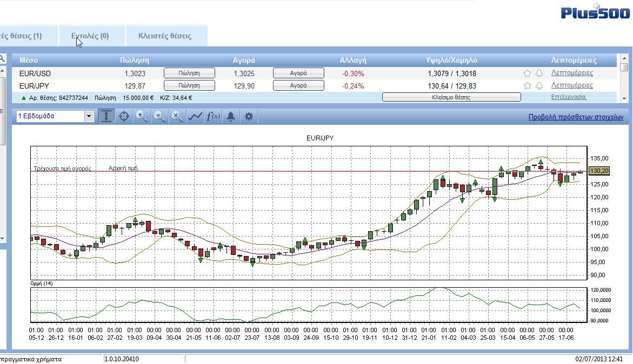This screenshot has height=364, width=633.
Task: Toggle favorite star for EUR/JPY
Action: click(x=527, y=86)
